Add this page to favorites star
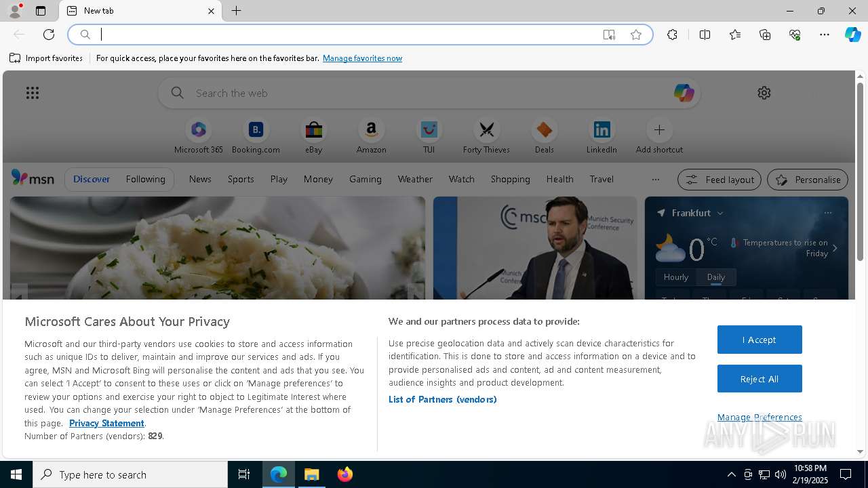This screenshot has height=488, width=868. click(x=636, y=35)
